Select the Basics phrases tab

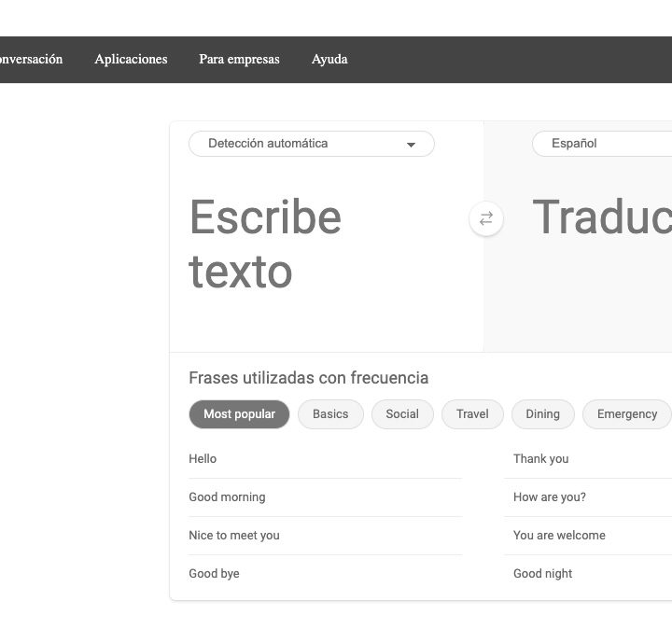tap(330, 414)
